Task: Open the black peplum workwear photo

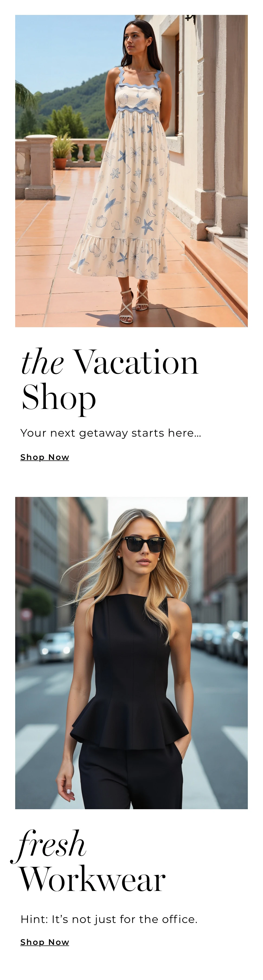Action: pyautogui.click(x=131, y=653)
